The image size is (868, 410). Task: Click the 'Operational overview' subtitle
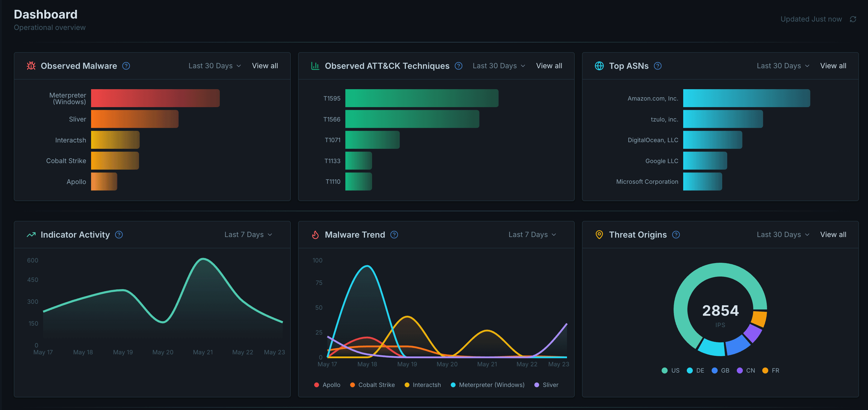point(49,27)
